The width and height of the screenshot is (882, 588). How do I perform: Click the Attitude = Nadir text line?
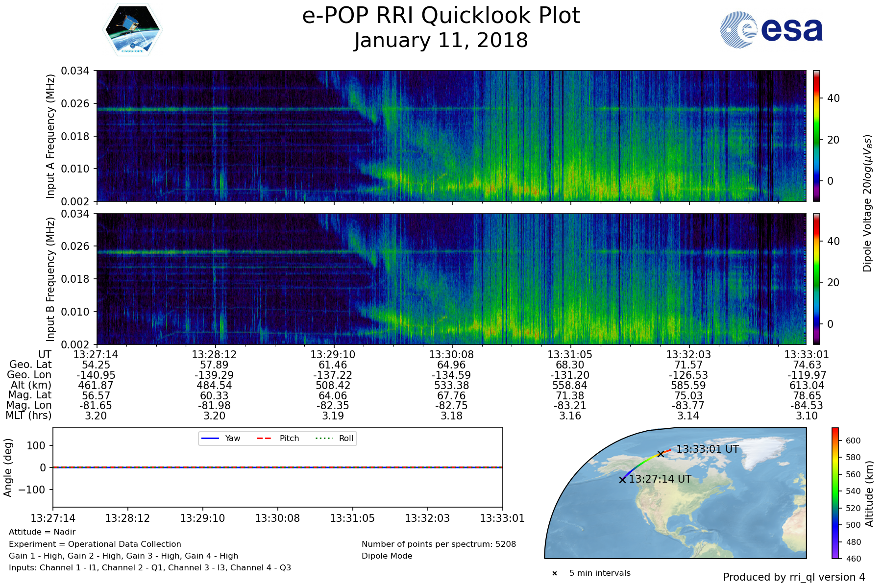pos(42,532)
